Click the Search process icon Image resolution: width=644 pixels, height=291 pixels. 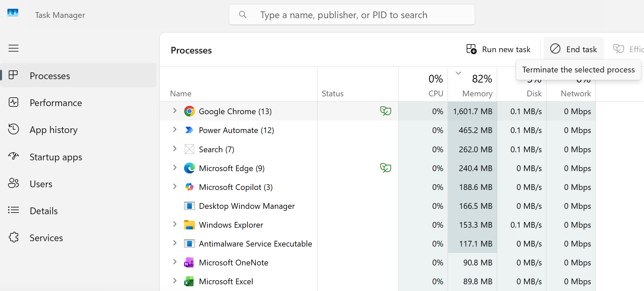point(189,149)
